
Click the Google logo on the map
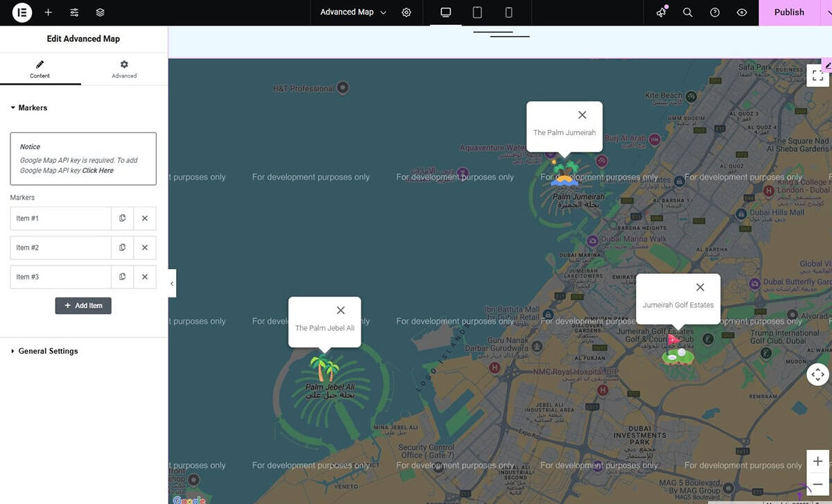(189, 500)
